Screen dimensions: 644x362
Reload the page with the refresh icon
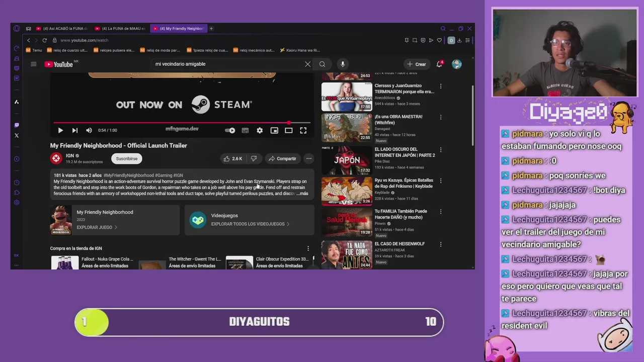(x=45, y=40)
